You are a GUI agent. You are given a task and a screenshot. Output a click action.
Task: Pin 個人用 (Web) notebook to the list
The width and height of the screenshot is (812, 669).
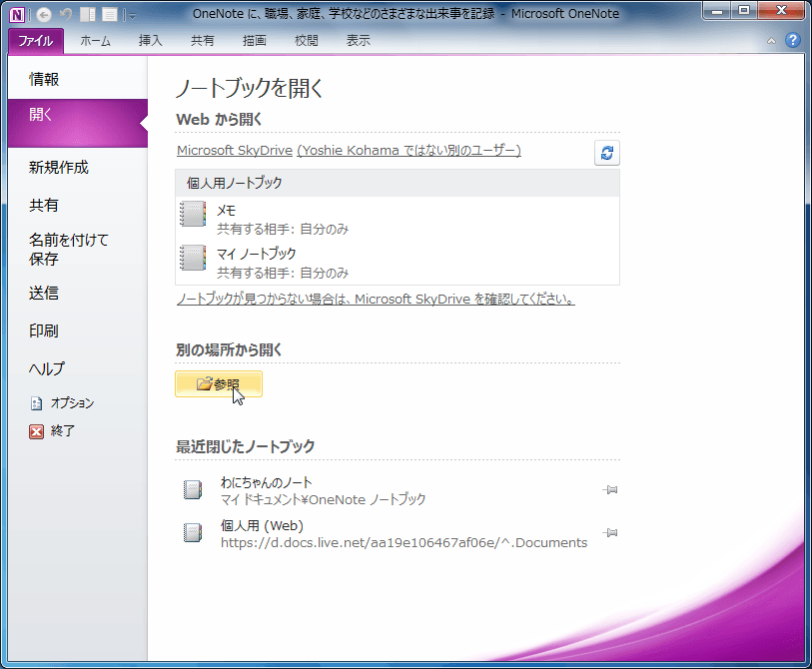coord(610,533)
